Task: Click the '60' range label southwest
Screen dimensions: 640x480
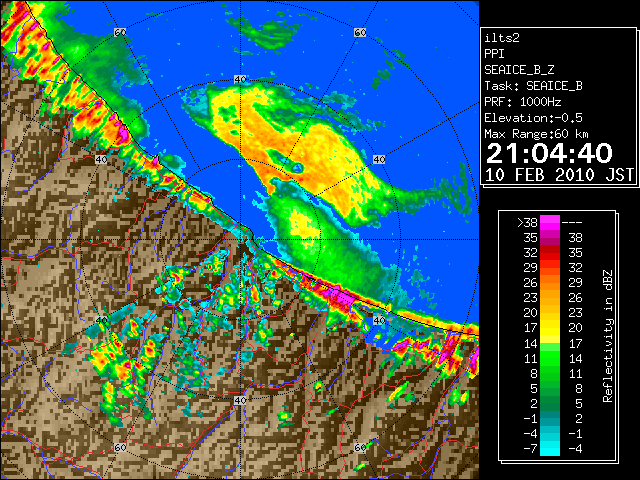Action: point(120,448)
